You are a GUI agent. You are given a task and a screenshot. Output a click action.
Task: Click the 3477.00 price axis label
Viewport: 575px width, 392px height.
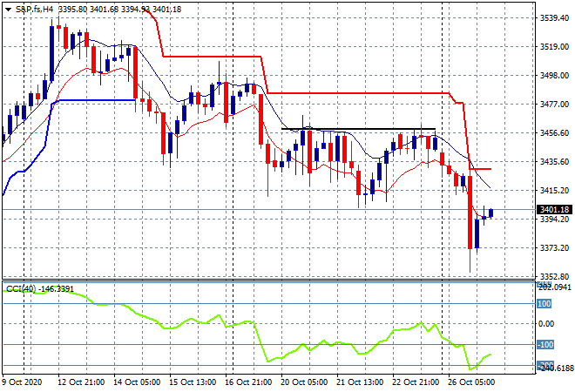554,105
